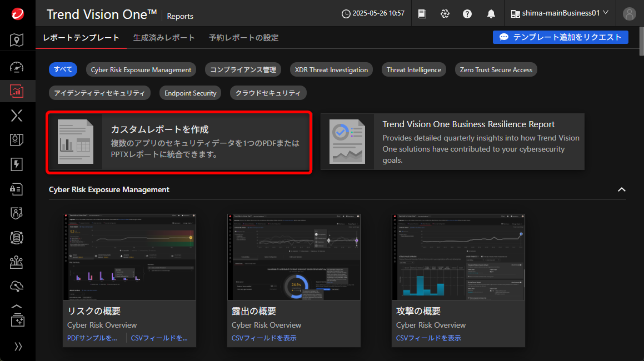Open the map pin sidebar icon

click(17, 40)
